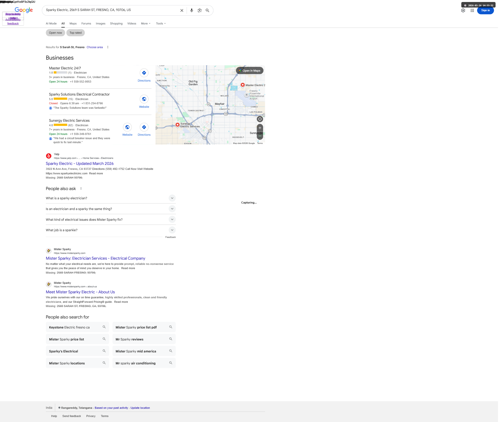Click the search by image camera icon
The image size is (504, 422).
coord(199,10)
